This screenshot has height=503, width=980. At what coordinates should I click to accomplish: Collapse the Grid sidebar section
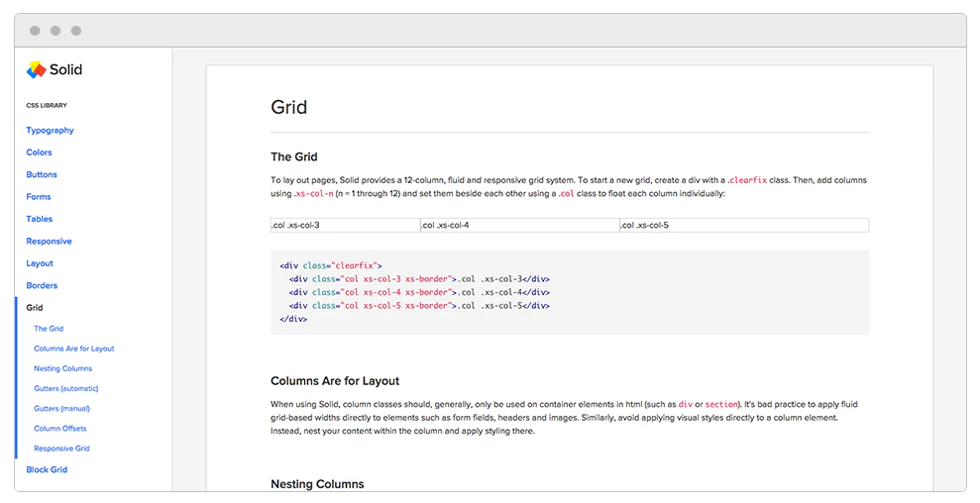click(x=35, y=308)
